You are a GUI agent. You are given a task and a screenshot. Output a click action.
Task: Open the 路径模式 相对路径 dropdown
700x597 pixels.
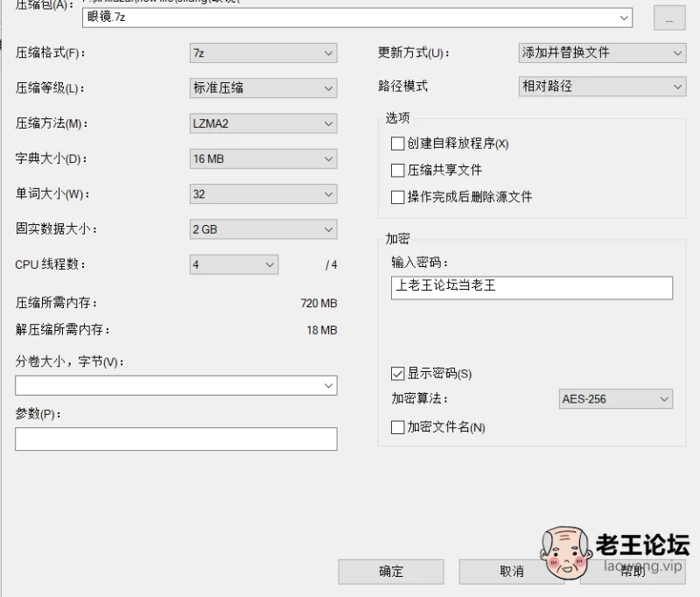[x=602, y=86]
